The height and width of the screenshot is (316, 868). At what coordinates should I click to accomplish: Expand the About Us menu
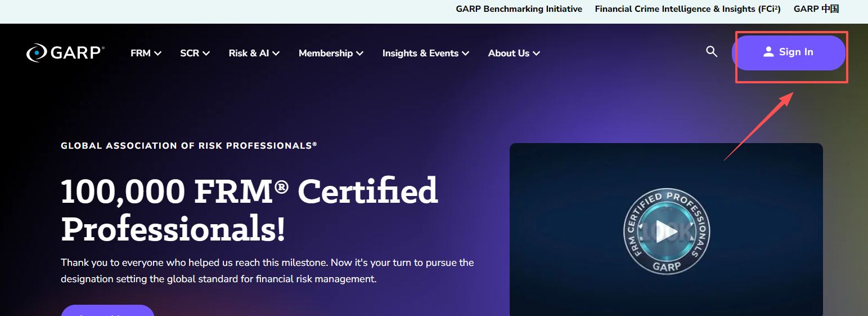pos(514,53)
